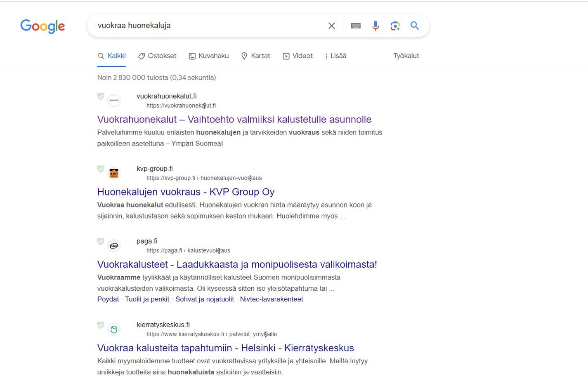Open the Sohvat ja nojatuolit sitelink
The height and width of the screenshot is (381, 588).
205,299
